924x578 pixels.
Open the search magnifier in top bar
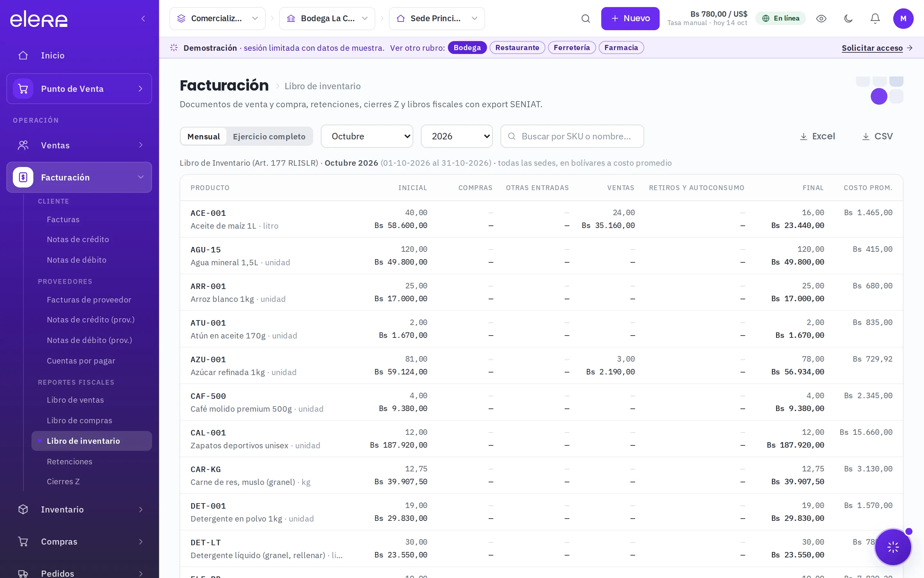[x=586, y=18]
